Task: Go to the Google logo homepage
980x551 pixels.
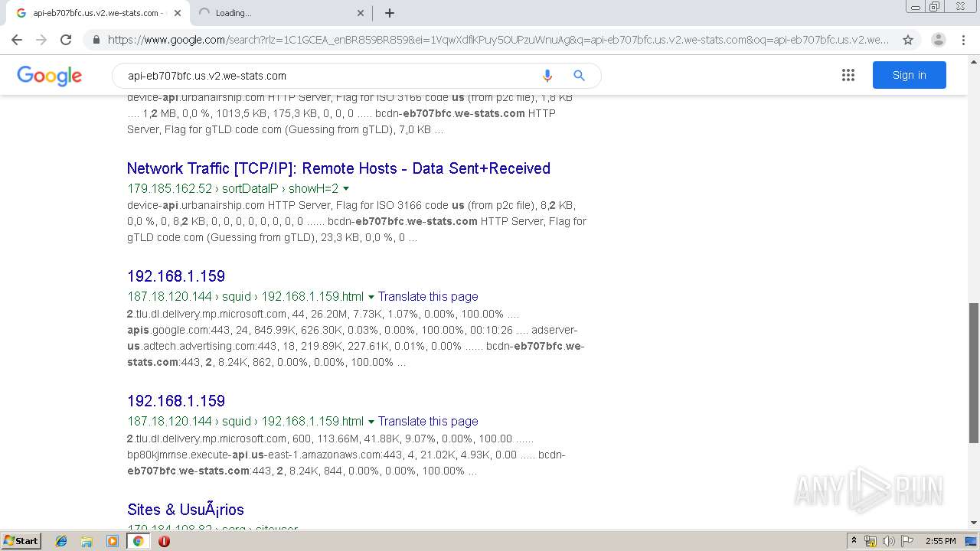Action: (x=49, y=76)
